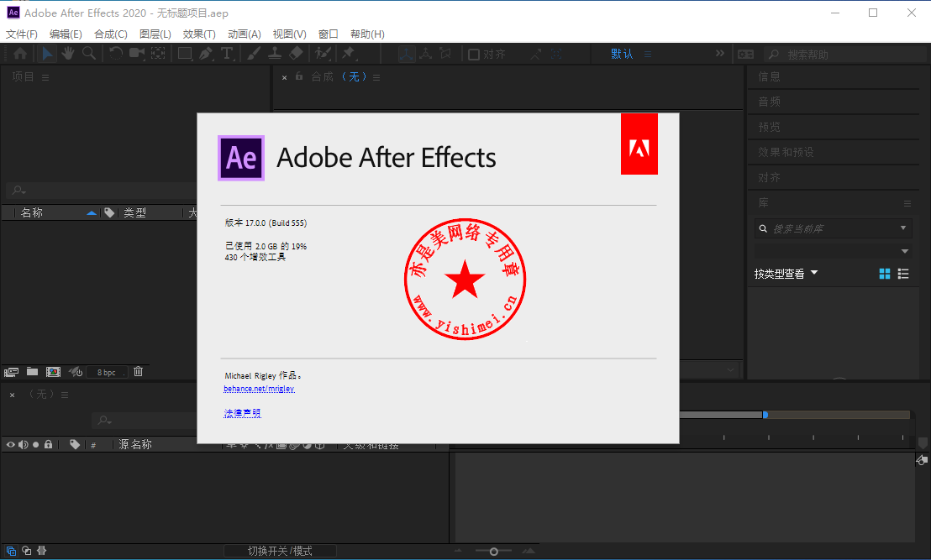Toggle the timeline lock column
931x560 pixels.
tap(49, 444)
